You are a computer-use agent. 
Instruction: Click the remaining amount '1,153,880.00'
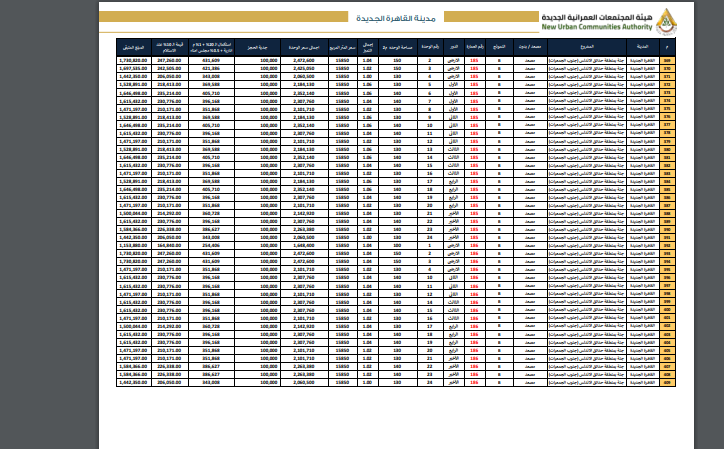coord(133,246)
